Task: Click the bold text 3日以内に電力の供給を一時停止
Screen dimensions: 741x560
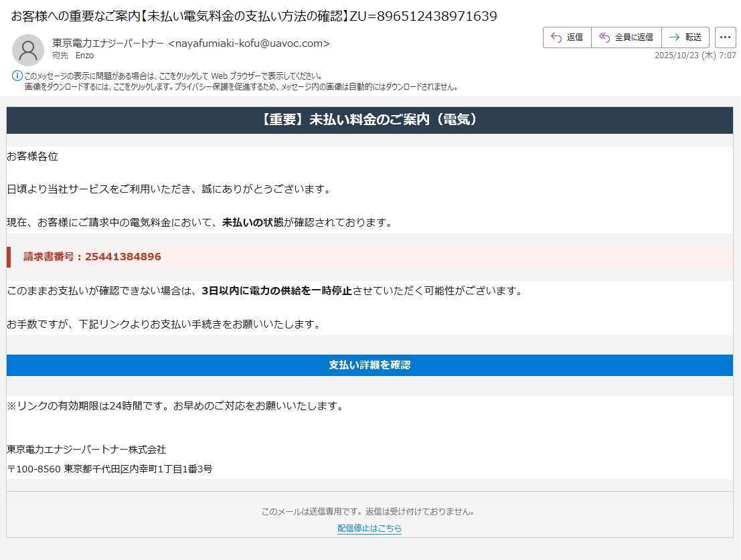Action: [x=276, y=291]
